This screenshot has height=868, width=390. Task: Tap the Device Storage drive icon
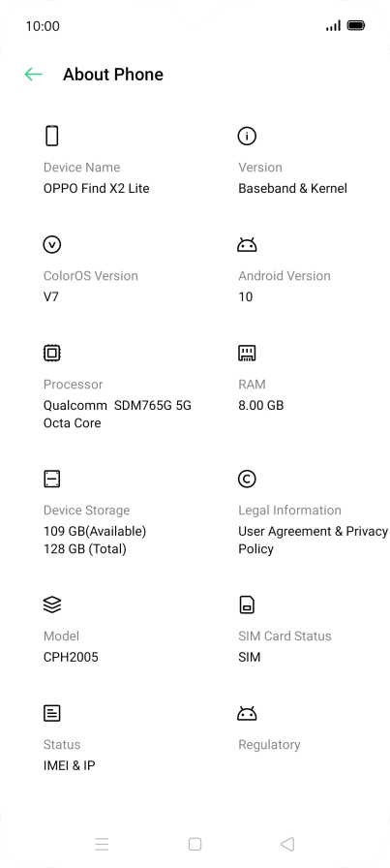52,479
